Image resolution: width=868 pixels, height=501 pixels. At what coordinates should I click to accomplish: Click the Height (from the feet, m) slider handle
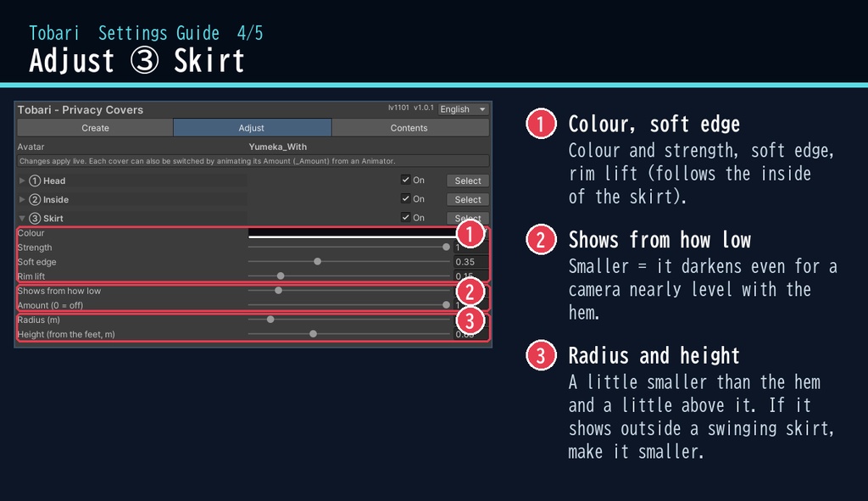pyautogui.click(x=314, y=334)
